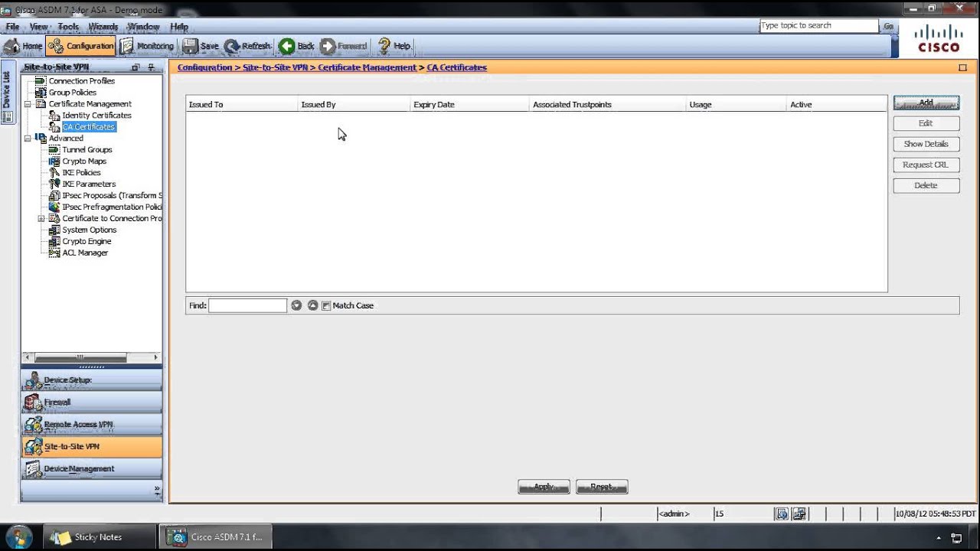Click the IPsec Prefragmentation Policies icon
Viewport: 980px width, 551px height.
[x=54, y=207]
